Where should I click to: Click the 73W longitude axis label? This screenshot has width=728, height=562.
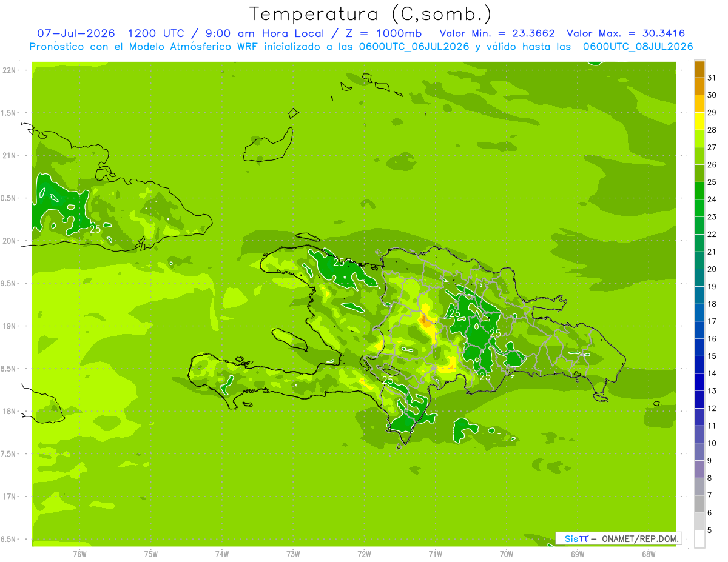293,554
